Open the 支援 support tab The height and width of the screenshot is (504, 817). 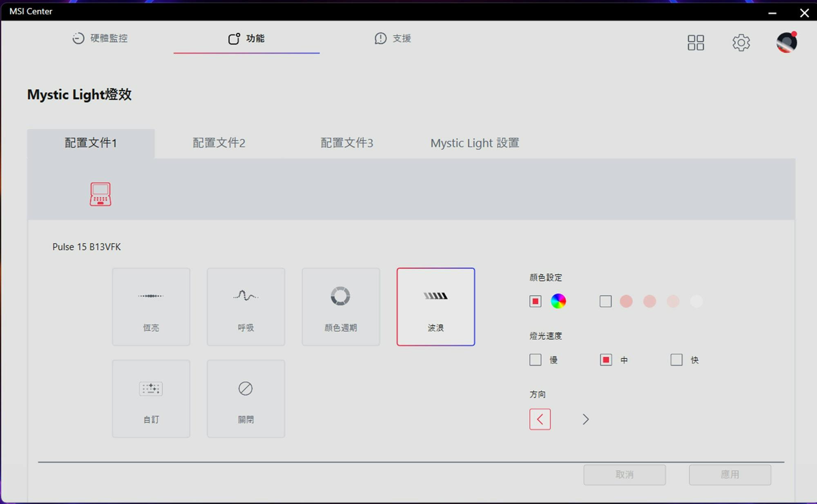tap(393, 38)
